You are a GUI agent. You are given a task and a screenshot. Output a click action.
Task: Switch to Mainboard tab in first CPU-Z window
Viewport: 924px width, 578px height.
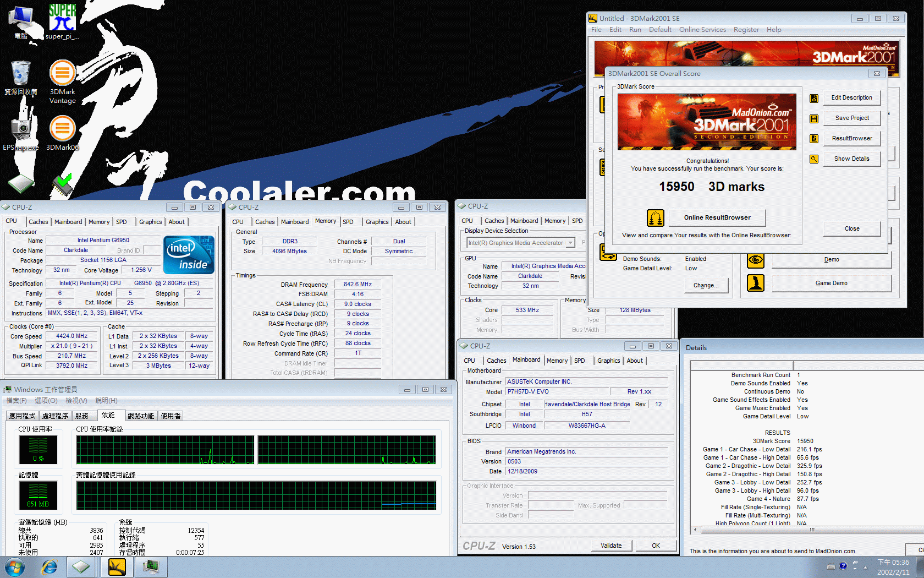click(68, 222)
